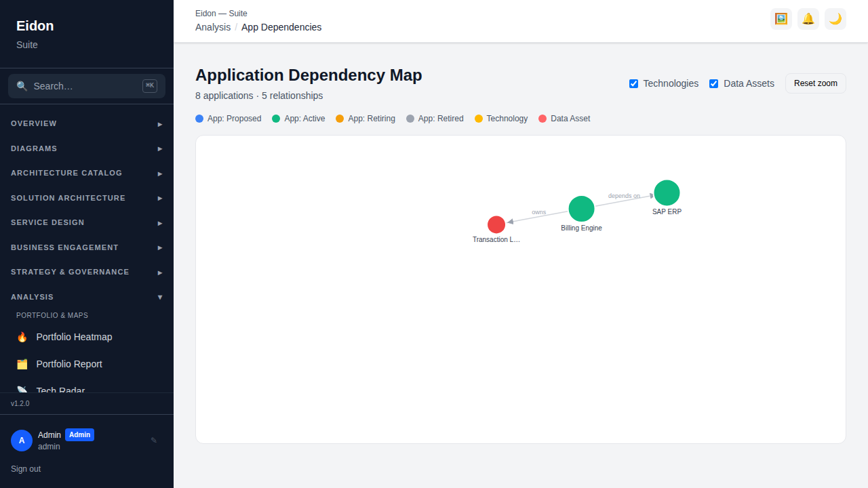
Task: Click App: Active green legend dot
Action: 276,119
